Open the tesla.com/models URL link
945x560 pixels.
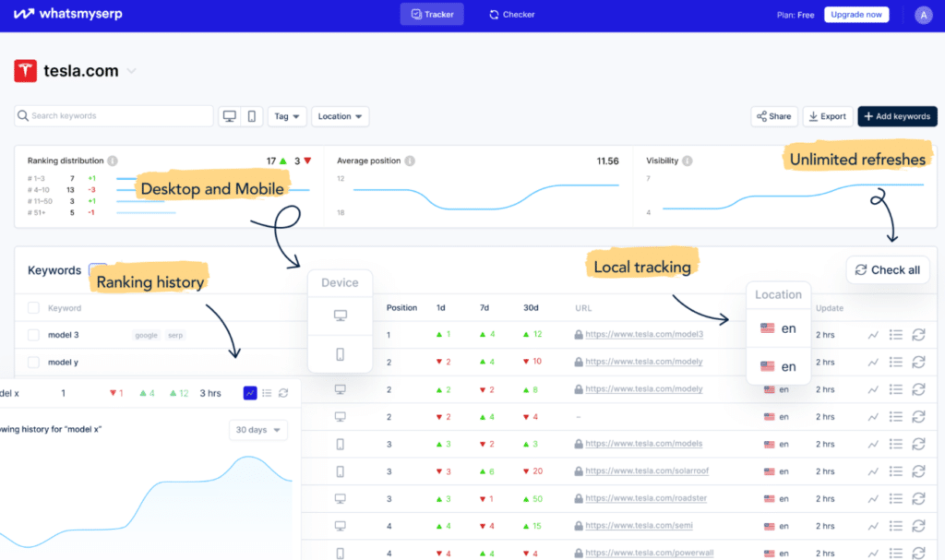[x=643, y=444]
